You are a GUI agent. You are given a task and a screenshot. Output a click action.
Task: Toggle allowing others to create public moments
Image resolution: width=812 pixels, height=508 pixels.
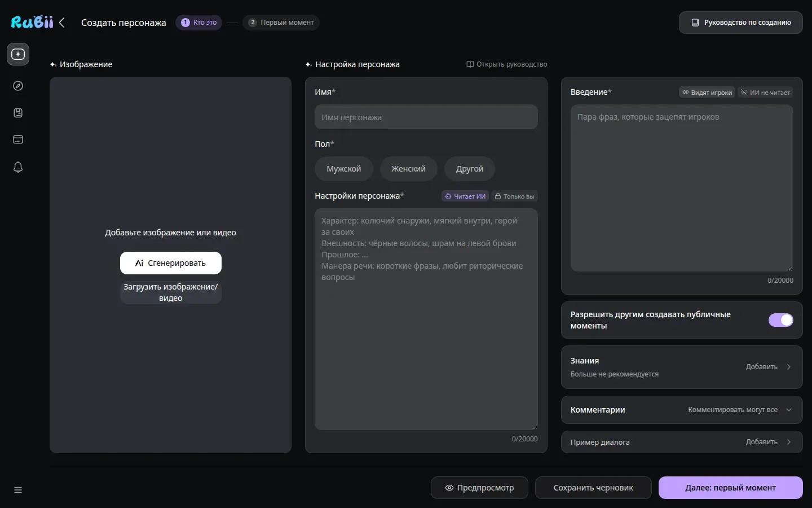pyautogui.click(x=781, y=320)
